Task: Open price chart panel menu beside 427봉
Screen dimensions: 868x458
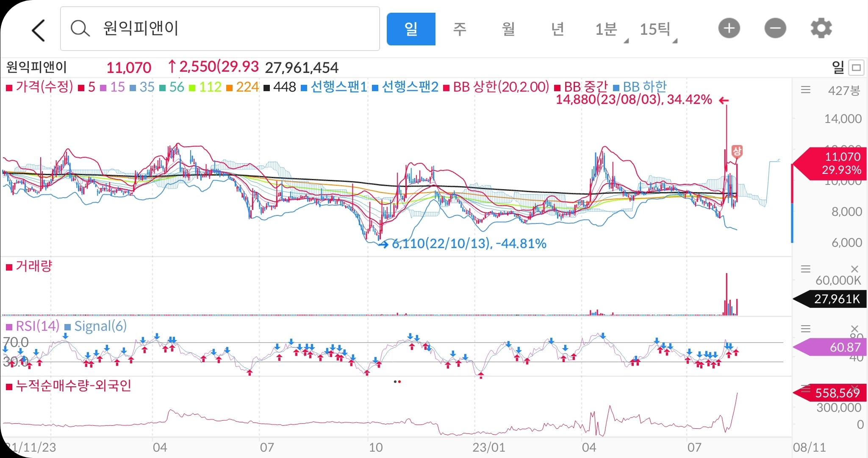Action: click(x=805, y=89)
